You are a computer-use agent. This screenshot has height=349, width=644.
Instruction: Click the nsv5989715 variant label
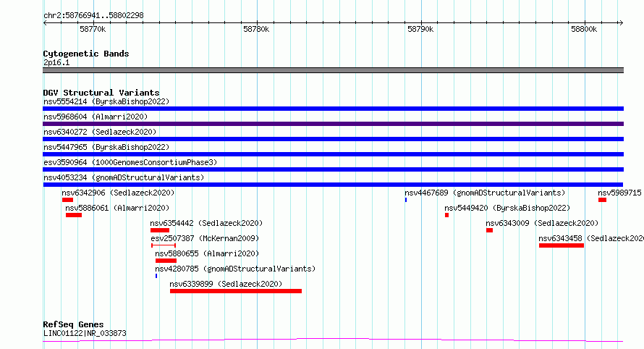click(x=619, y=193)
